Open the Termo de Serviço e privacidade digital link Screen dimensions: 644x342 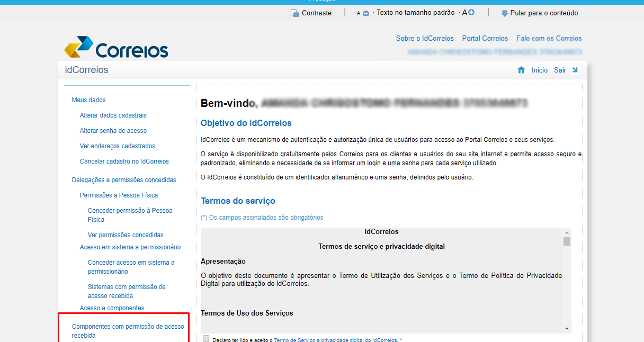335,340
